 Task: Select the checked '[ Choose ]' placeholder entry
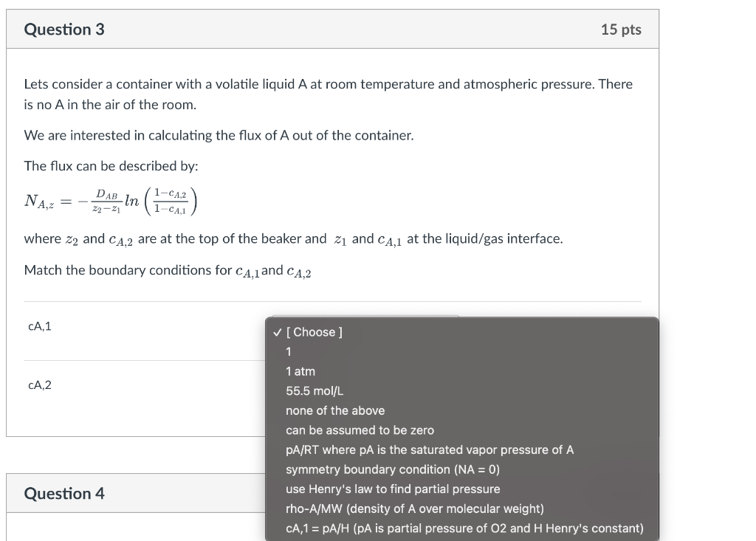313,332
